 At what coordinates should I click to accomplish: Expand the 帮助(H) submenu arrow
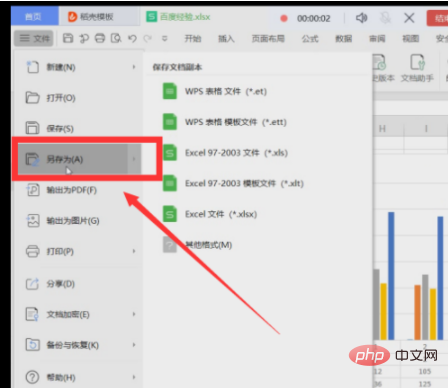pos(134,377)
